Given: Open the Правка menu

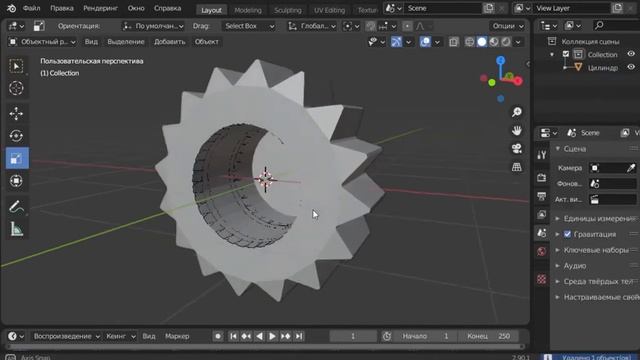Looking at the screenshot, I should [62, 8].
